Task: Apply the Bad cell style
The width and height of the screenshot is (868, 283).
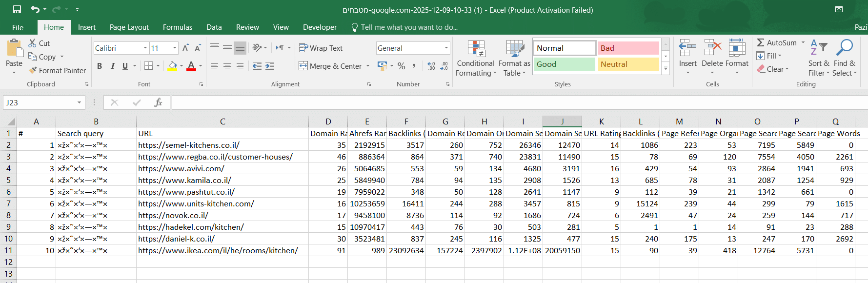Action: pyautogui.click(x=628, y=48)
